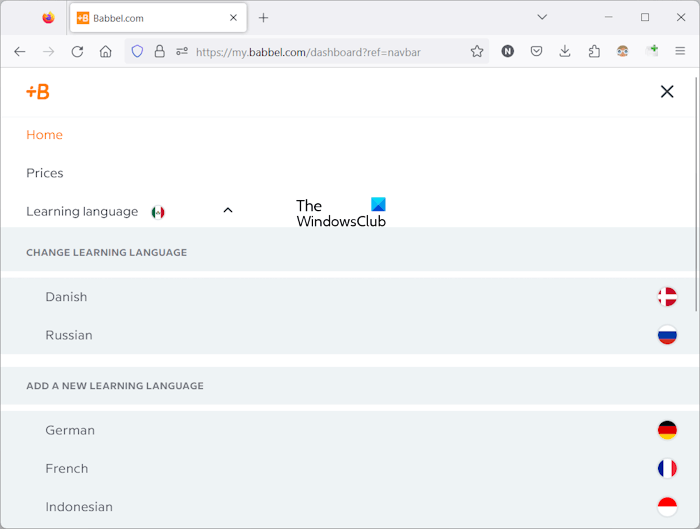Open the Downloads panel
700x529 pixels.
[565, 52]
